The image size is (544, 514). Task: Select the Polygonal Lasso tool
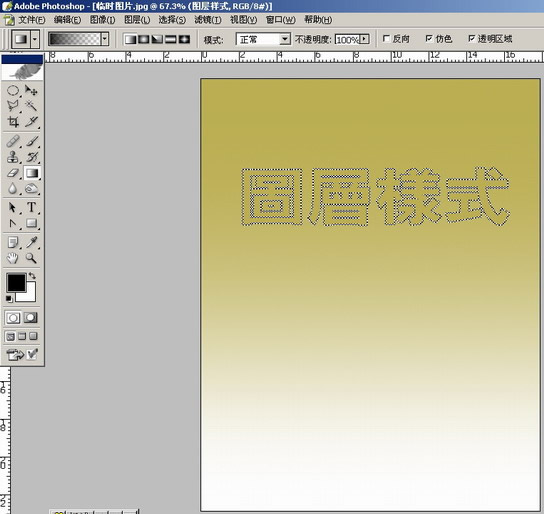pyautogui.click(x=13, y=106)
